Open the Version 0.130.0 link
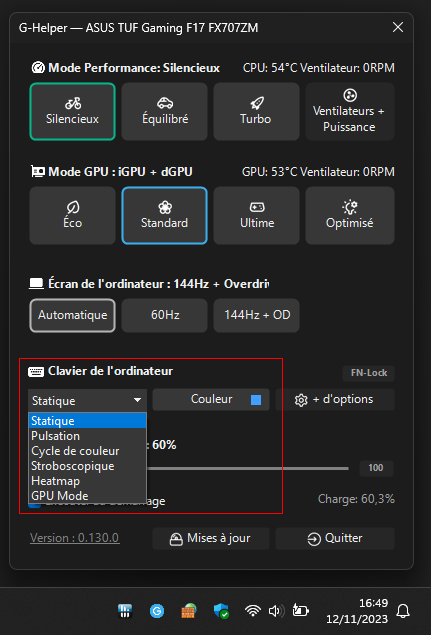The height and width of the screenshot is (635, 431). 75,538
